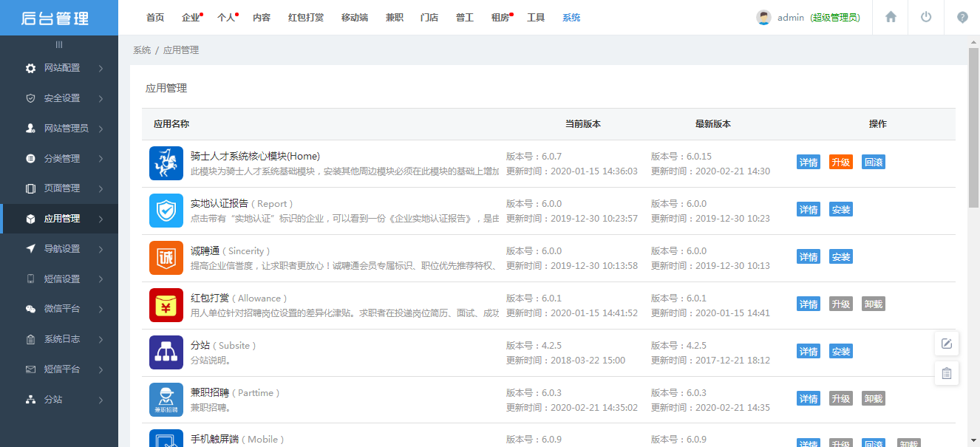View 详情 for 诚聘通
The width and height of the screenshot is (980, 447).
pyautogui.click(x=809, y=257)
